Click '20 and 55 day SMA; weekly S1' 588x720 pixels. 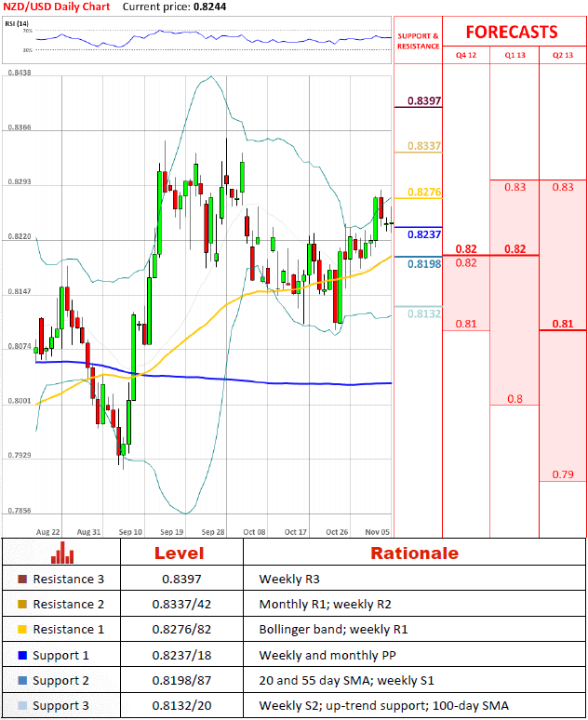point(346,681)
